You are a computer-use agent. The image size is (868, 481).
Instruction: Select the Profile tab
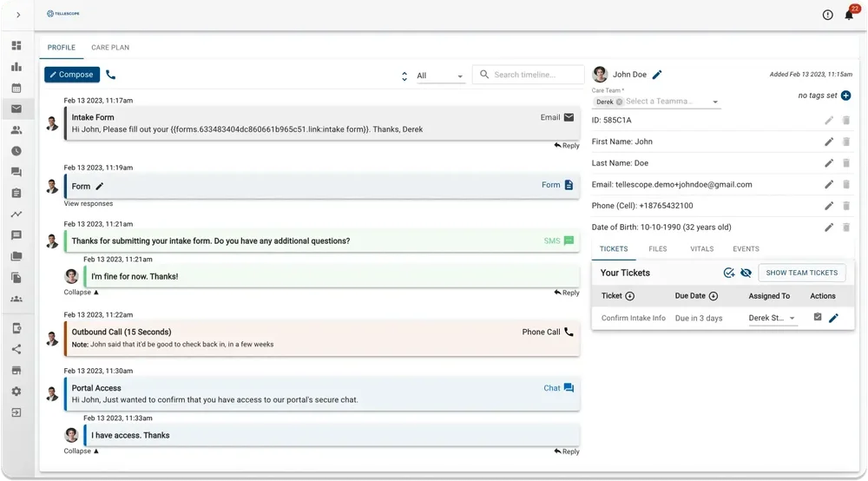[62, 48]
